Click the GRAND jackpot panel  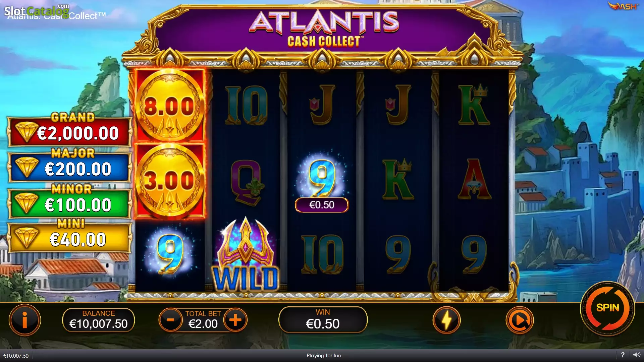click(69, 130)
